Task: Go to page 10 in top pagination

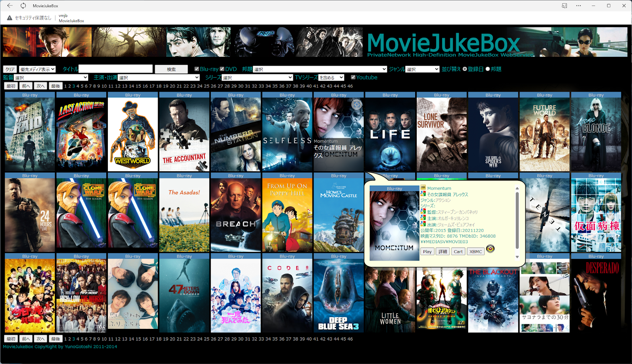Action: 104,86
